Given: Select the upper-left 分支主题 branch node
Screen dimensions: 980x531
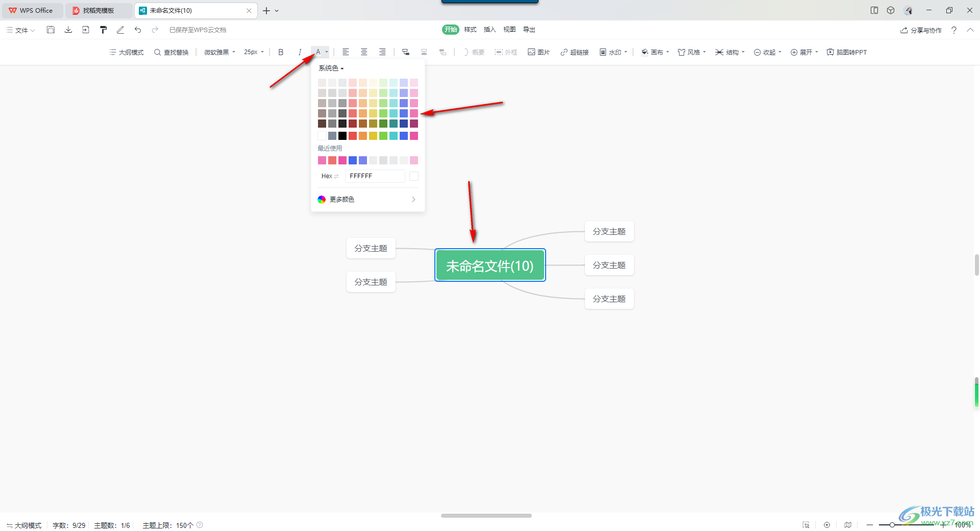Looking at the screenshot, I should pyautogui.click(x=371, y=248).
